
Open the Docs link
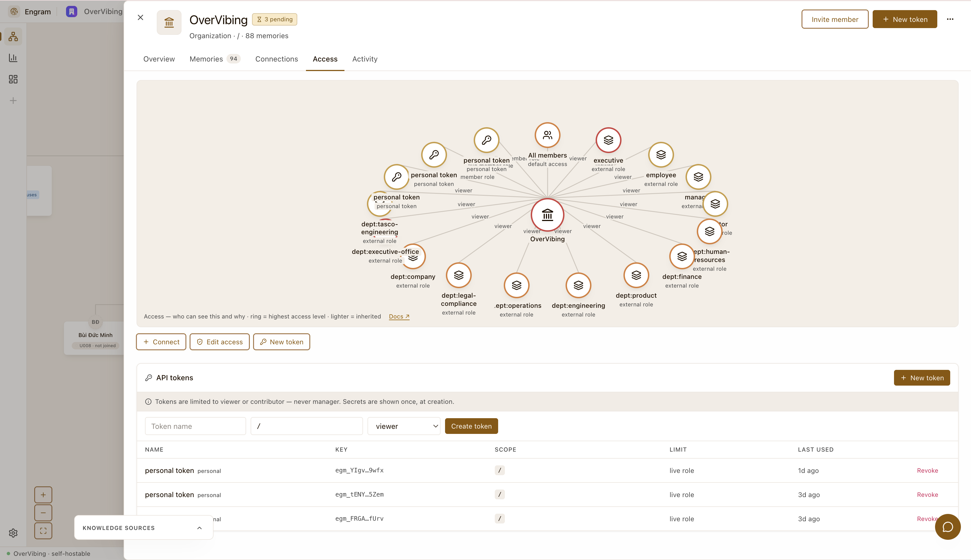click(399, 317)
